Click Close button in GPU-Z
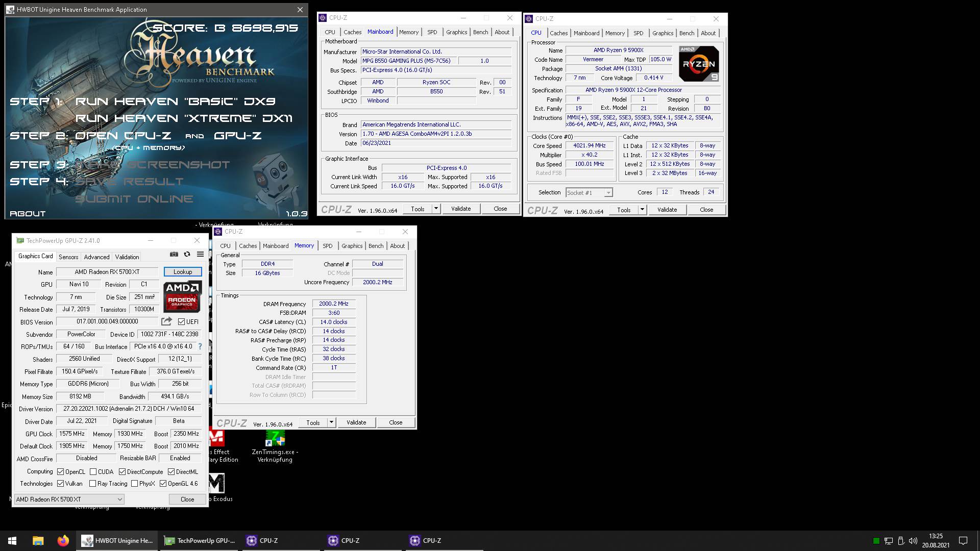The image size is (980, 551). [x=187, y=499]
